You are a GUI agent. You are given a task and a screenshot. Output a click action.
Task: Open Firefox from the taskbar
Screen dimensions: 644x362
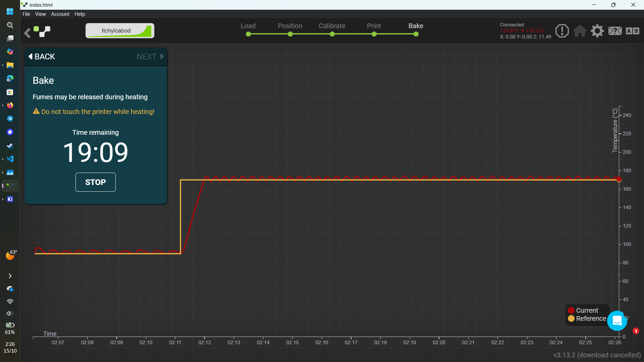point(10,105)
